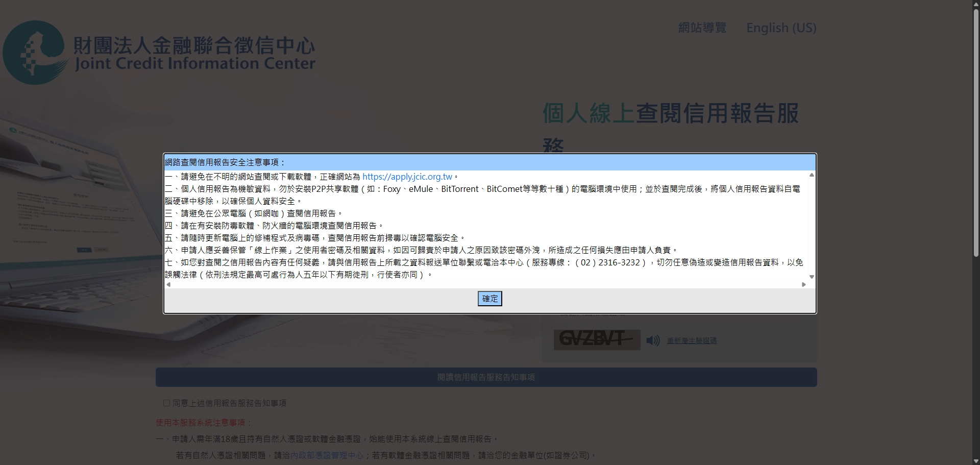Check 同意上述信用報告服務告知事項 checkbox

tap(166, 403)
